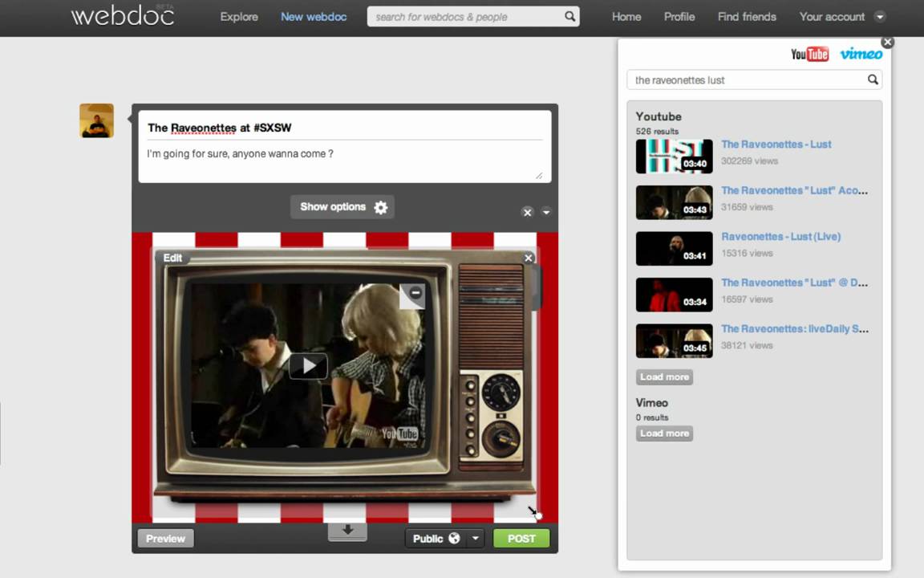This screenshot has height=578, width=924.
Task: Click POST to publish the webdoc
Action: click(521, 539)
